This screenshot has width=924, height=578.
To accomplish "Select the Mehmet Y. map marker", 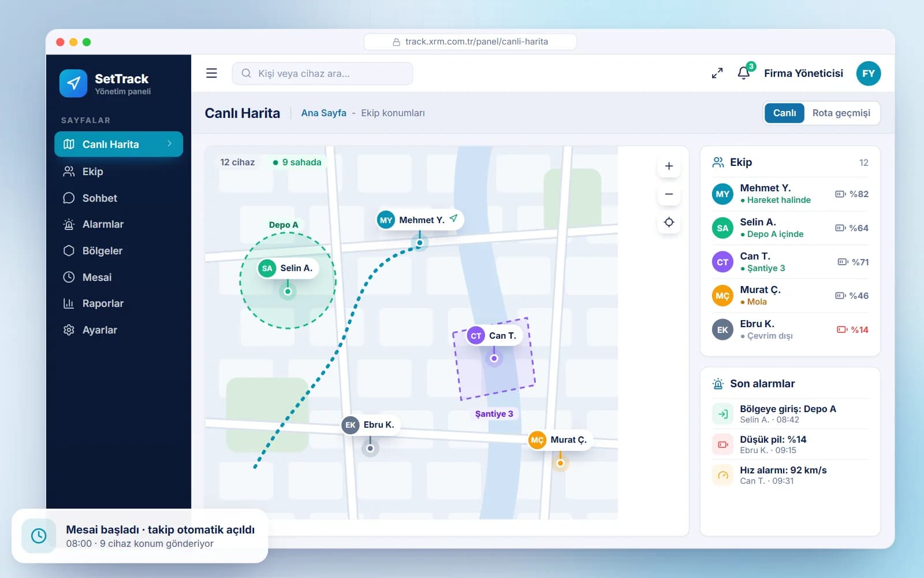I will pos(420,220).
